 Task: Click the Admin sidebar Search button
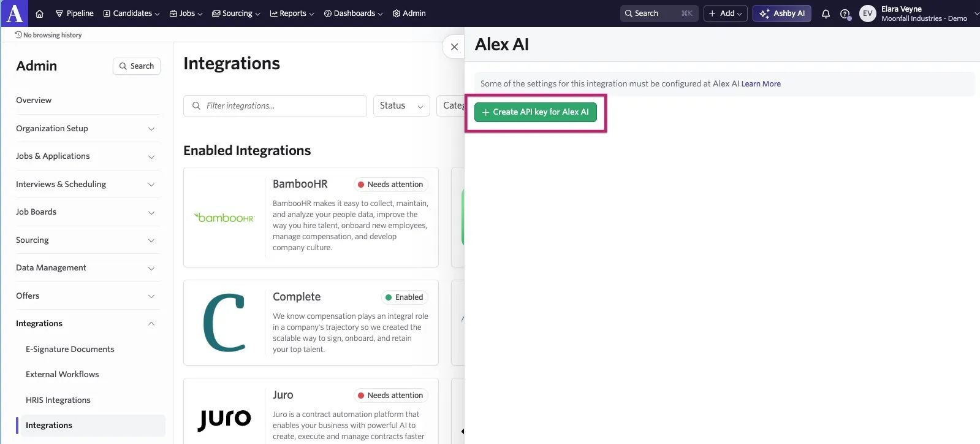pyautogui.click(x=137, y=66)
